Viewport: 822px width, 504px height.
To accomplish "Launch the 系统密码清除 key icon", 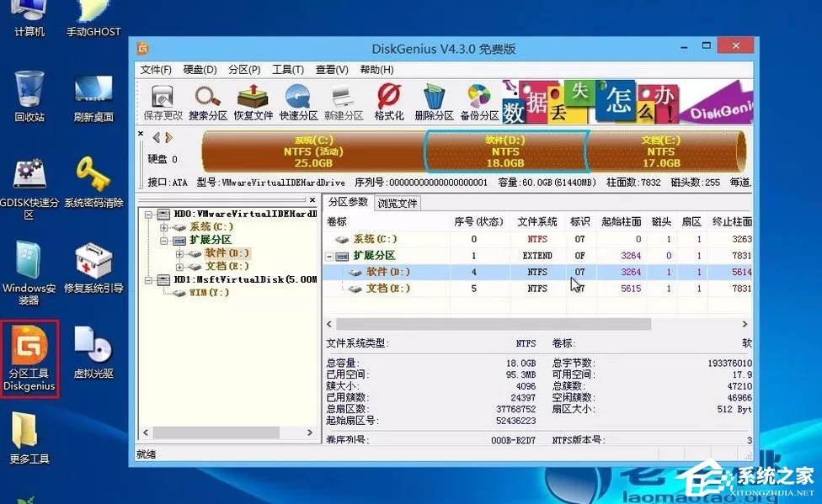I will pyautogui.click(x=93, y=183).
